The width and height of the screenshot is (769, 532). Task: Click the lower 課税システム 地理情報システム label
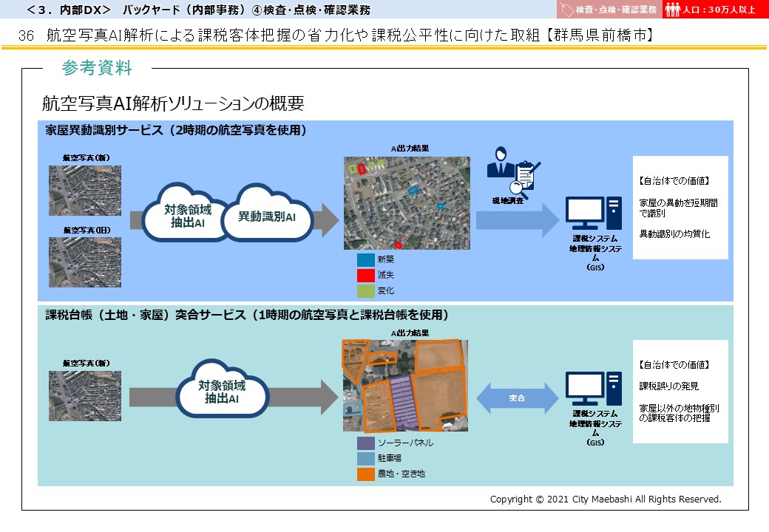point(595,428)
